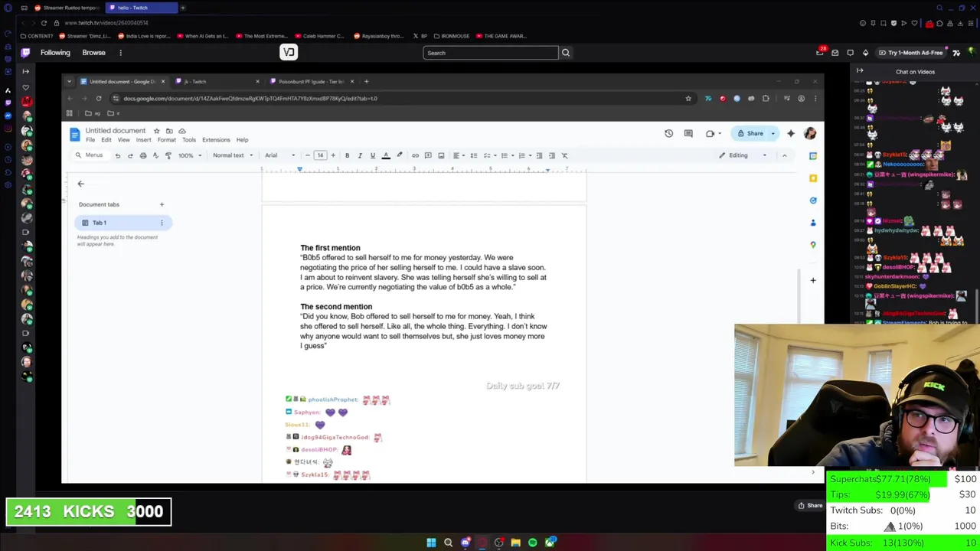980x551 pixels.
Task: Open Editing mode dropdown
Action: [x=743, y=155]
